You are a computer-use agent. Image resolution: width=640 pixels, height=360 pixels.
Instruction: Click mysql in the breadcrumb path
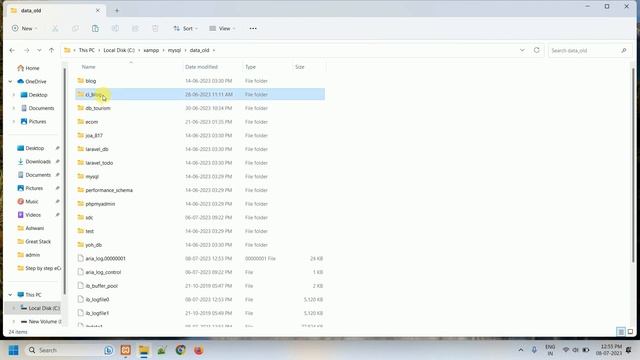[174, 50]
